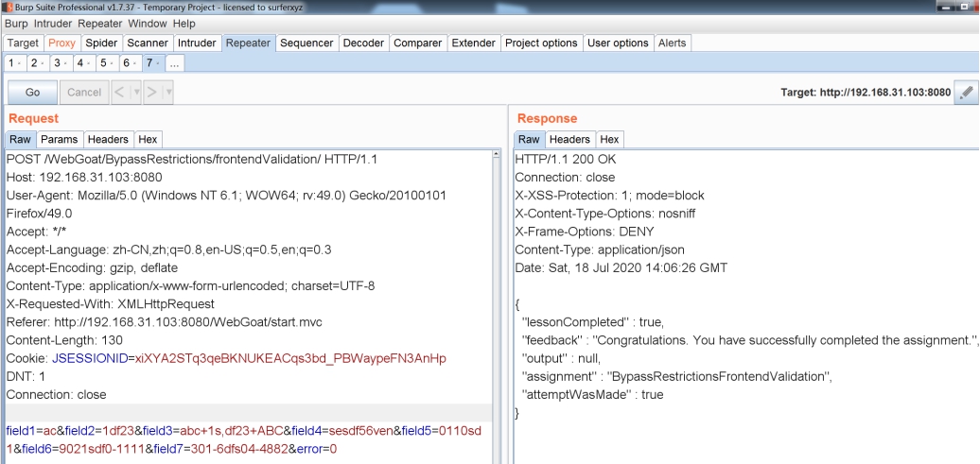
Task: Click the X-Requested-With header line
Action: [x=110, y=304]
